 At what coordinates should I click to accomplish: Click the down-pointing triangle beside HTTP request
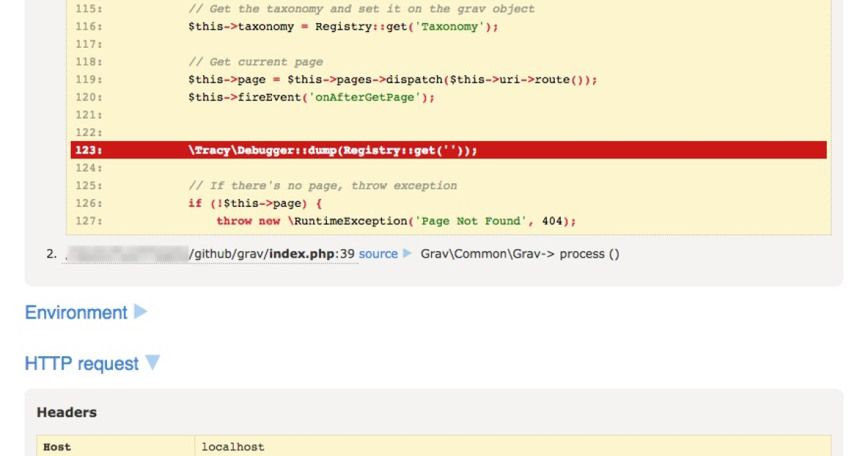[152, 363]
